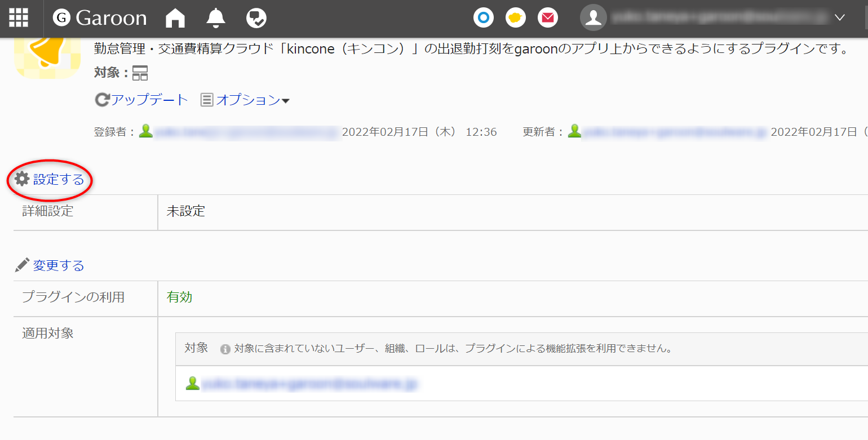868x440 pixels.
Task: Open the オプション dropdown
Action: point(253,100)
